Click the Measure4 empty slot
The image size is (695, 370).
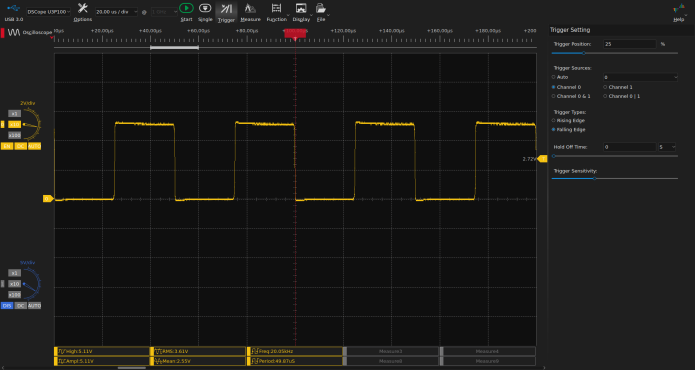click(x=488, y=351)
